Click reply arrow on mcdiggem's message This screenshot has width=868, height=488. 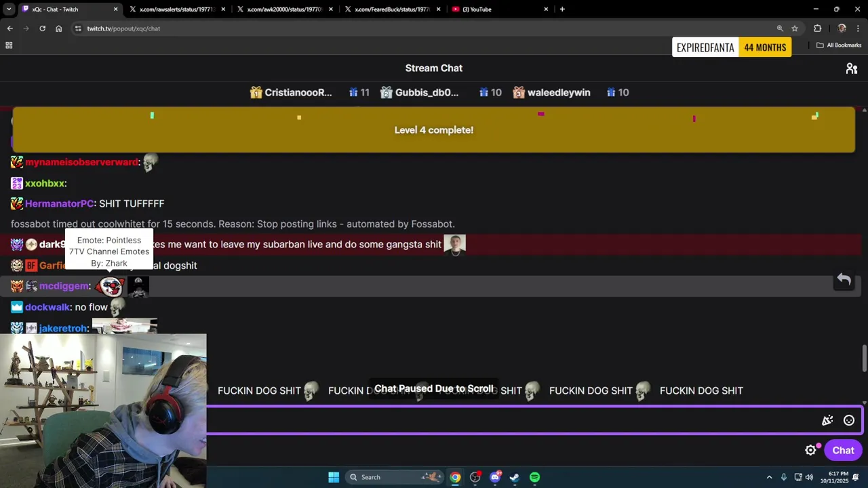coord(844,279)
